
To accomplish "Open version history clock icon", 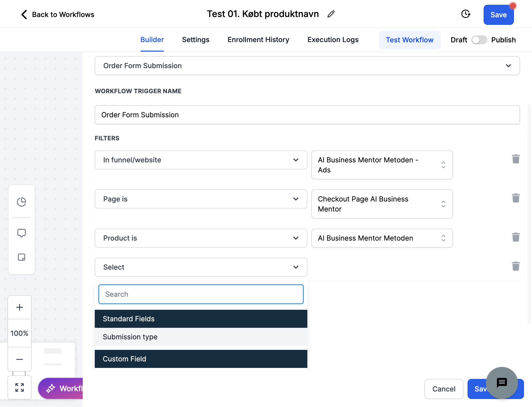I will tap(466, 14).
